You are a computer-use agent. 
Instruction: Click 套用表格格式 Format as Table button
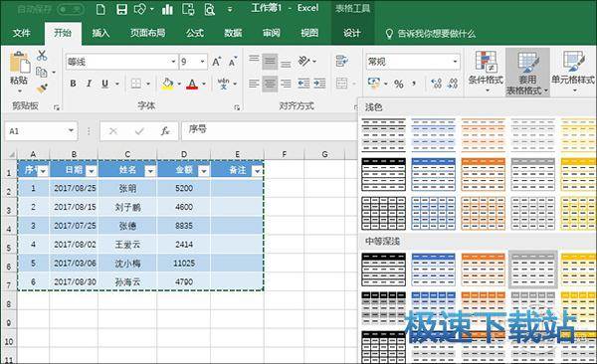(527, 73)
